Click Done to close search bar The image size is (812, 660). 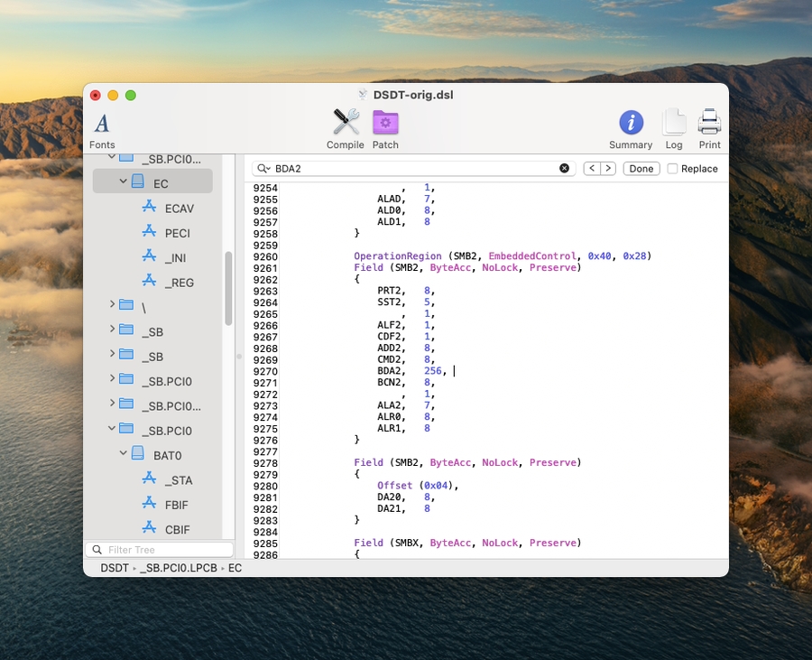641,169
